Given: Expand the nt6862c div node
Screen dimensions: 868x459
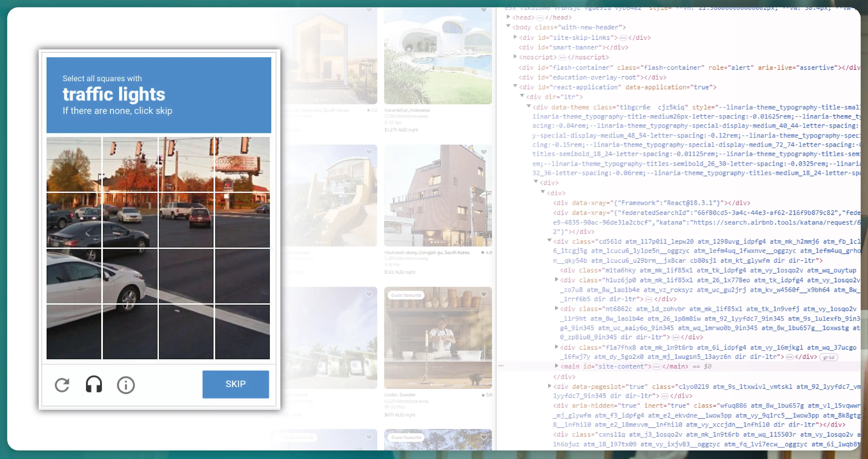Looking at the screenshot, I should click(x=556, y=308).
